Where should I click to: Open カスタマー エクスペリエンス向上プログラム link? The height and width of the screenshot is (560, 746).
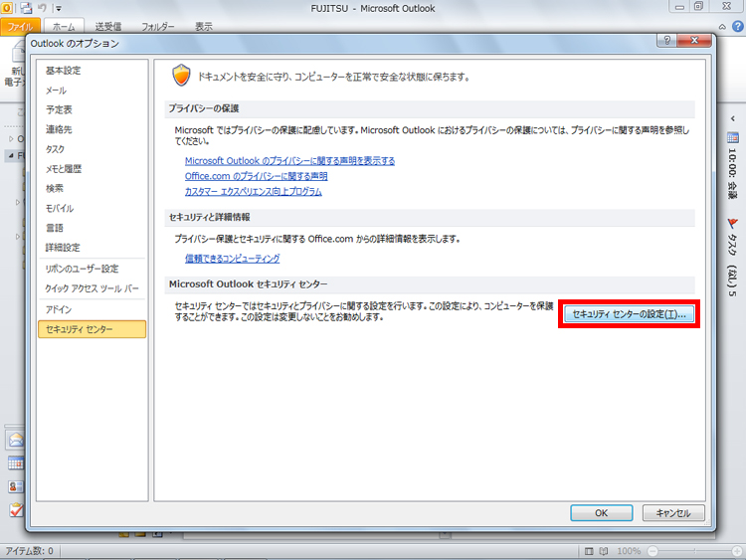click(253, 191)
